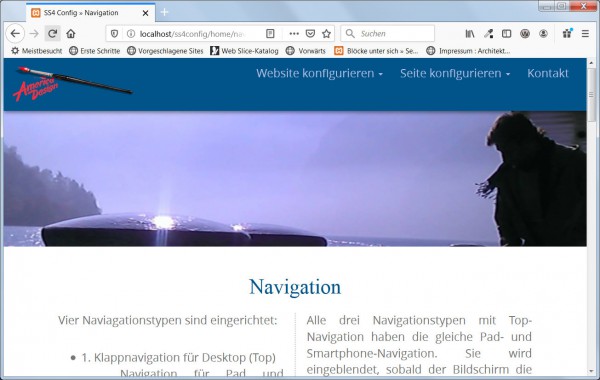
Task: Click the Navigation heading
Action: 295,287
